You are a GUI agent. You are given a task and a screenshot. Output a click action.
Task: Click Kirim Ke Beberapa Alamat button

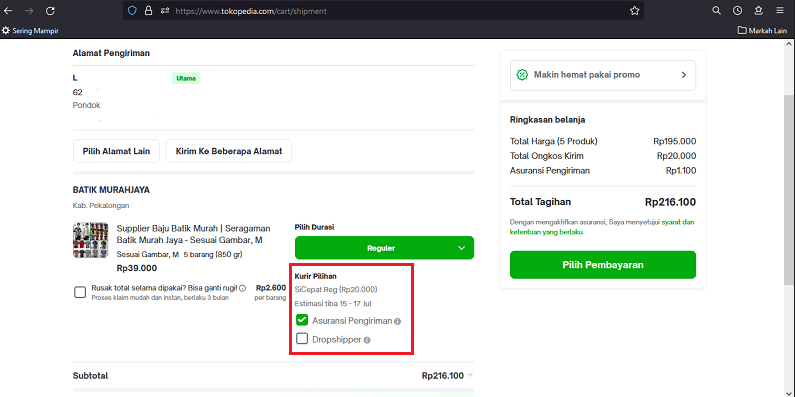pyautogui.click(x=229, y=151)
